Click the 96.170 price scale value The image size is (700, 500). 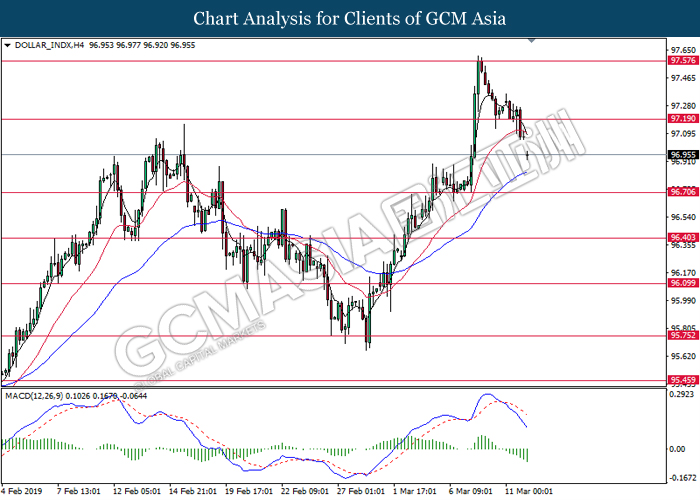tap(683, 272)
